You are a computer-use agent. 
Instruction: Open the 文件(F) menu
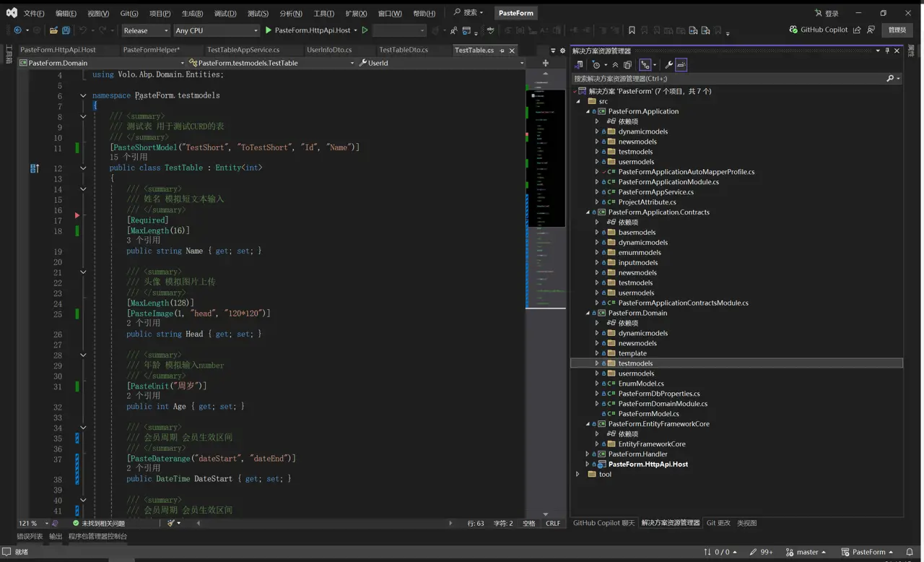click(x=34, y=13)
